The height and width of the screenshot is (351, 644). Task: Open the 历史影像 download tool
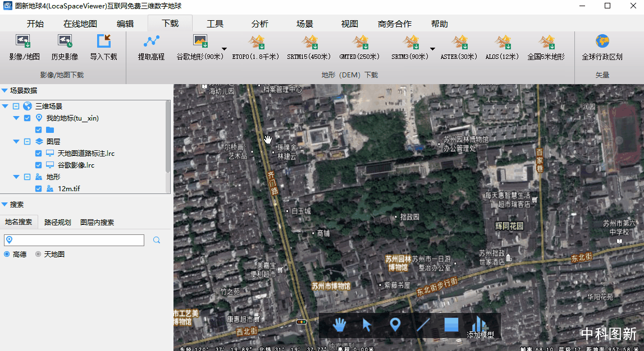coord(65,48)
